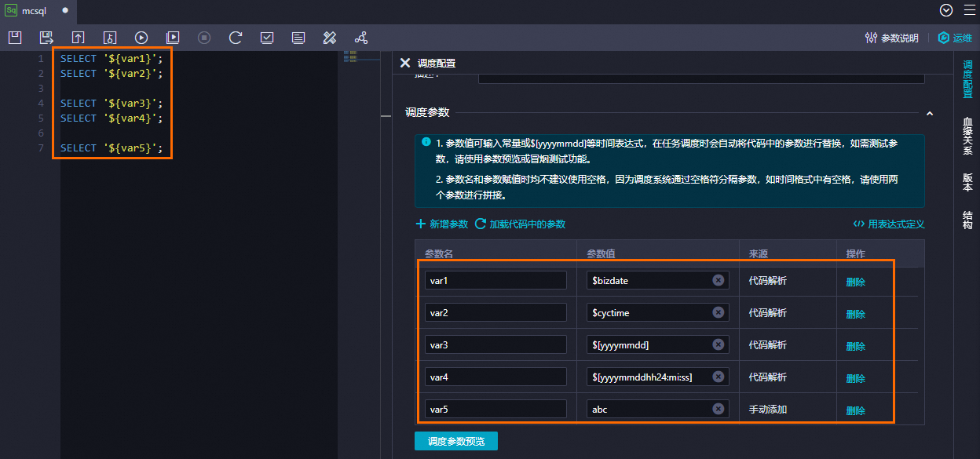This screenshot has height=459, width=980.
Task: Clear the abc value of var5
Action: (718, 408)
